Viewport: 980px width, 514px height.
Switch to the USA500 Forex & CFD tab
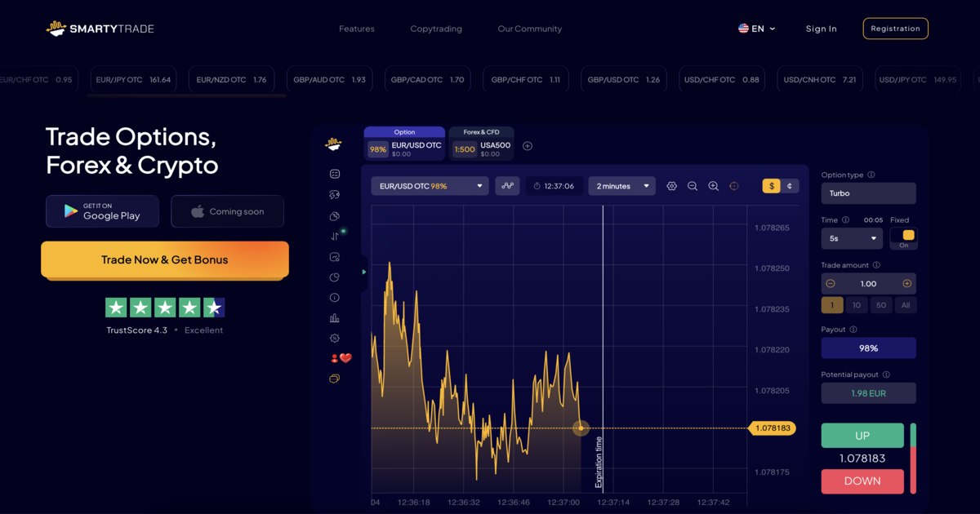tap(481, 145)
